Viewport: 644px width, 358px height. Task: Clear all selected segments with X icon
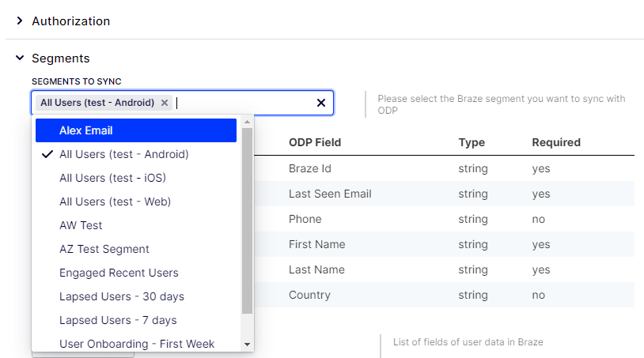pos(321,103)
